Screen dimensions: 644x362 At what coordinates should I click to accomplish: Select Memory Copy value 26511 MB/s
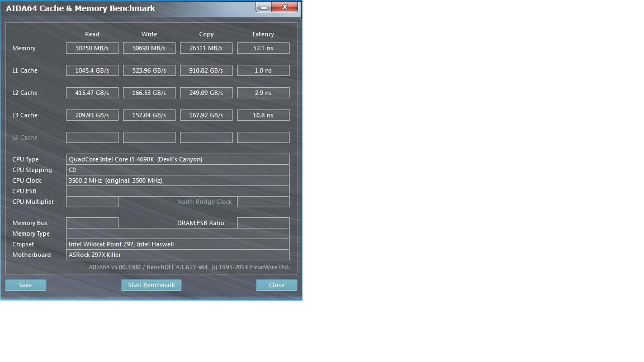206,48
